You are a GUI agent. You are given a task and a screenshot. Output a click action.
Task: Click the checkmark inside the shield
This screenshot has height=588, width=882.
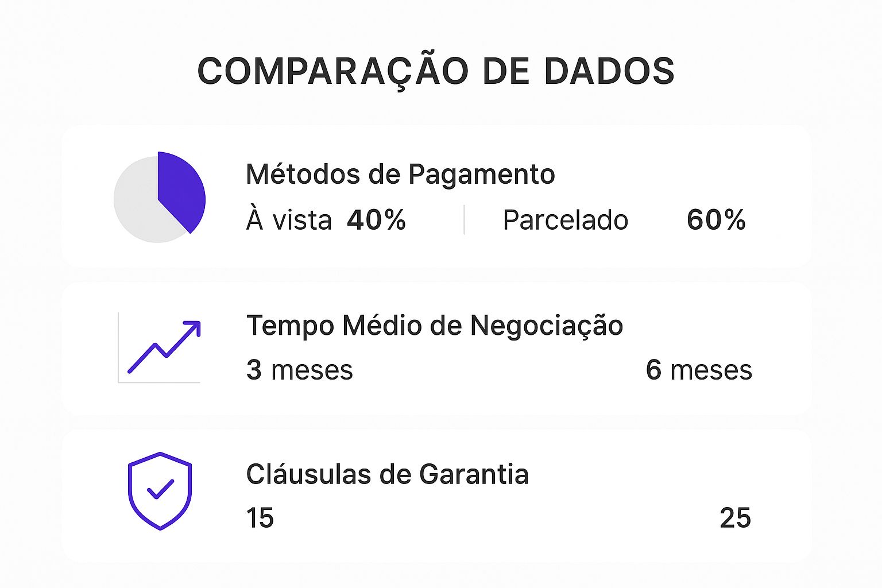(160, 489)
